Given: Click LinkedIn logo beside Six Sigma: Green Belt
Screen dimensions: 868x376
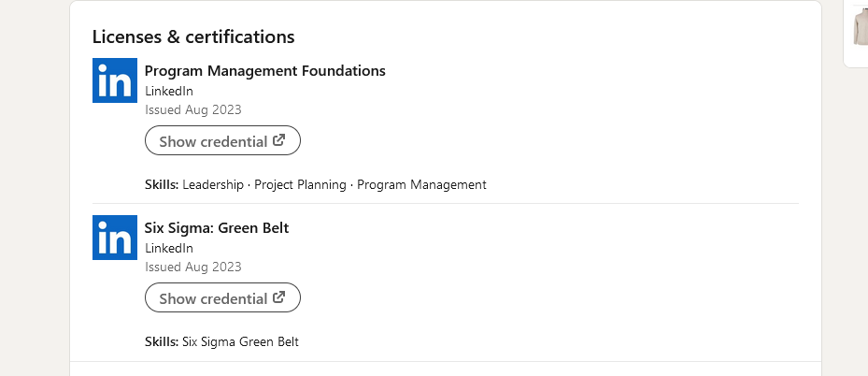Looking at the screenshot, I should click(115, 238).
